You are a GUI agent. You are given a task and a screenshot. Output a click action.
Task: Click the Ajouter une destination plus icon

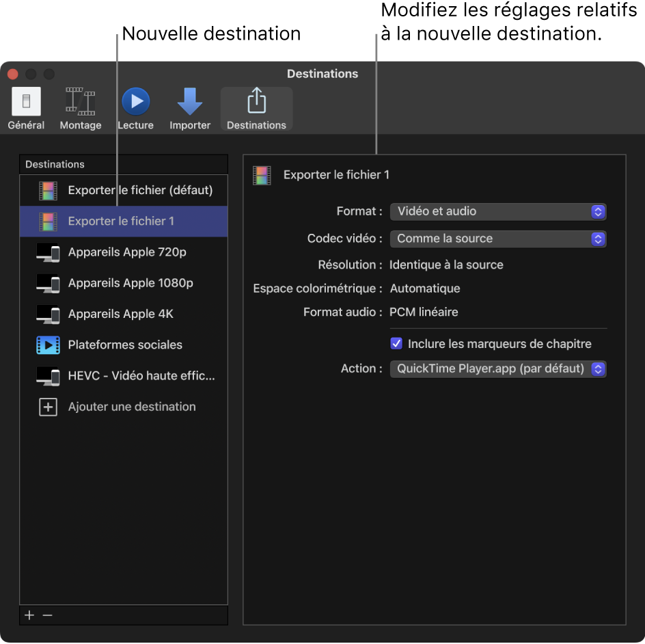tap(48, 406)
